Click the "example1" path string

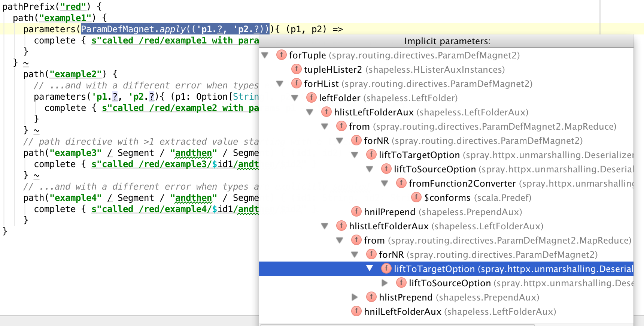click(x=65, y=18)
